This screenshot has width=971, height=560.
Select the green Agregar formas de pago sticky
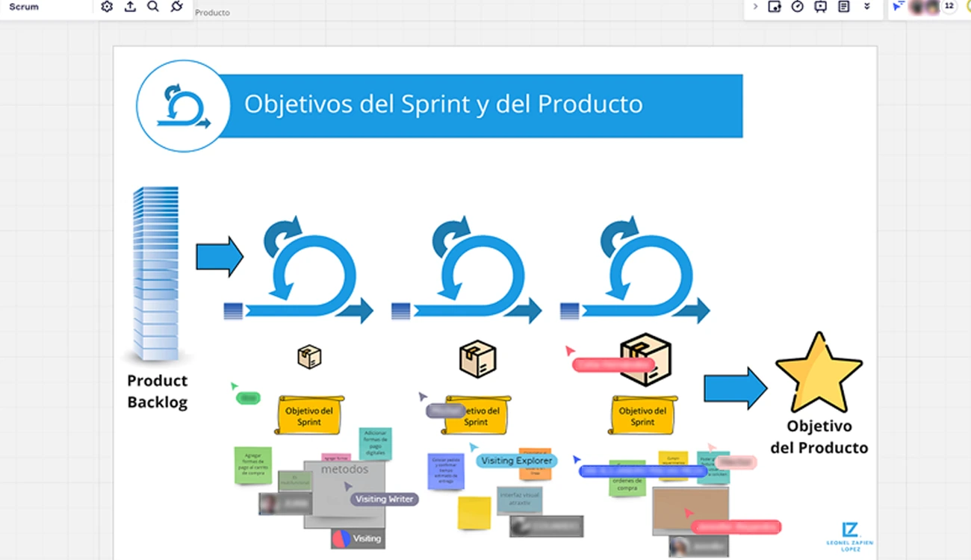(x=253, y=464)
